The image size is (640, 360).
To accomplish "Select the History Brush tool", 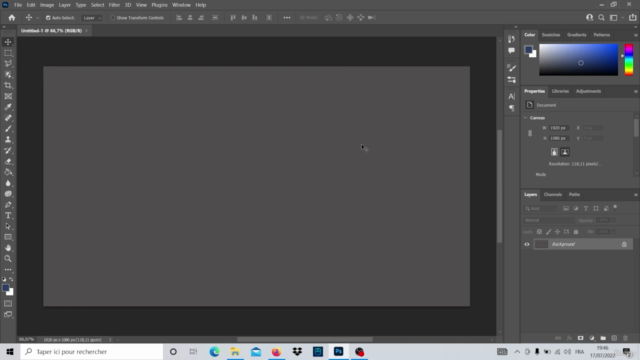I will (8, 151).
